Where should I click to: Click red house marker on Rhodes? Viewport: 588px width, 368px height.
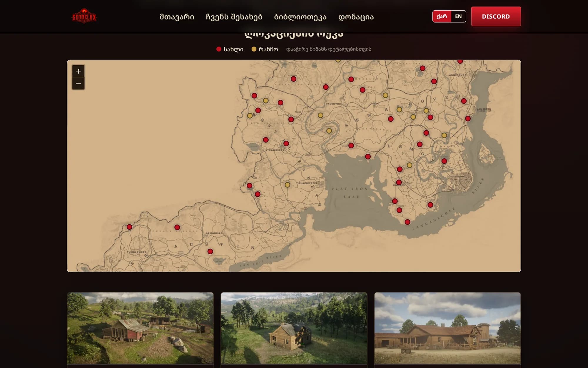tap(399, 182)
